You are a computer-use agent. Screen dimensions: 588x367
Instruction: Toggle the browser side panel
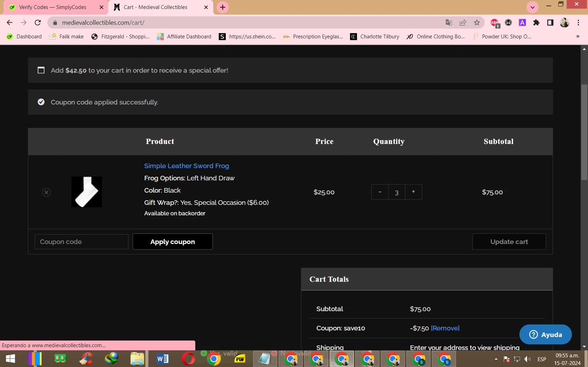550,23
